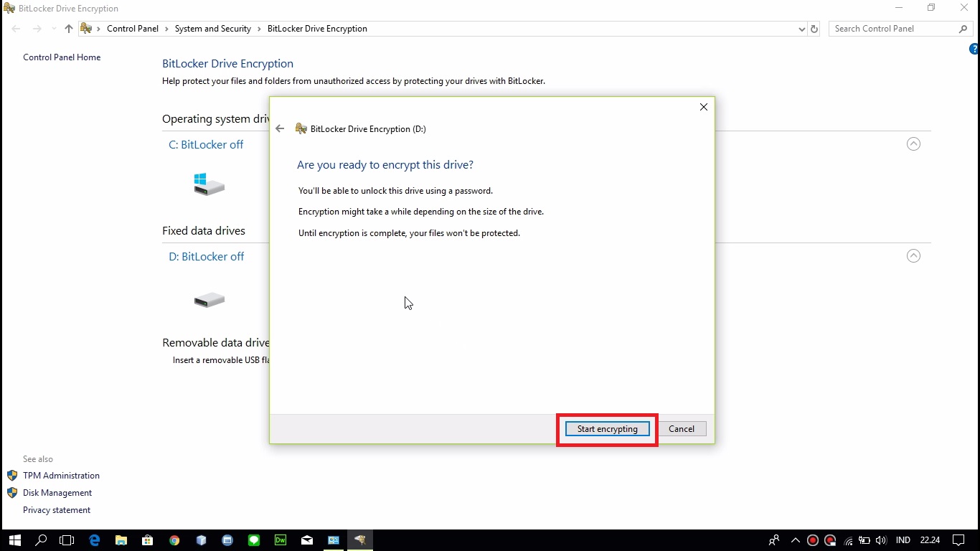This screenshot has height=551, width=980.
Task: Click the System and Security breadcrumb
Action: point(213,29)
